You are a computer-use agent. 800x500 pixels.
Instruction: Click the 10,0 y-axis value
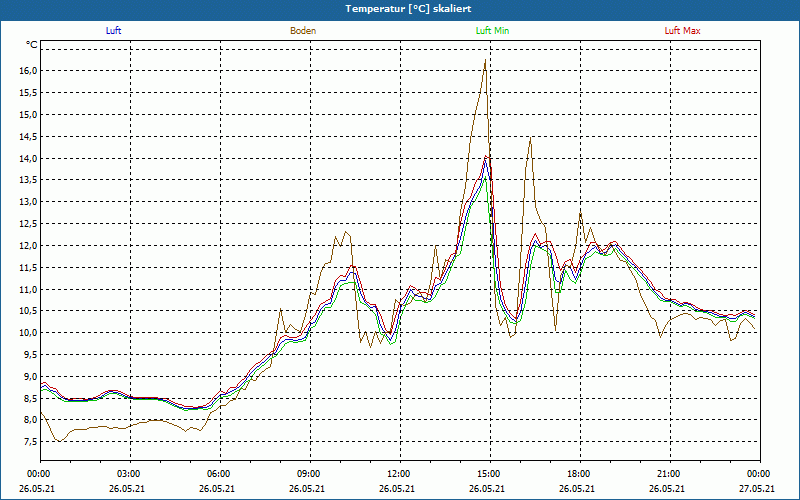pyautogui.click(x=29, y=333)
